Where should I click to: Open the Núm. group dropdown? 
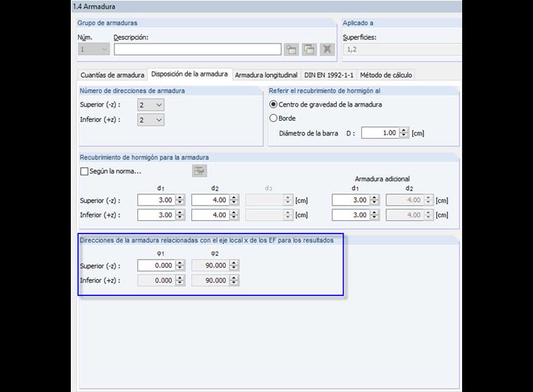[93, 50]
